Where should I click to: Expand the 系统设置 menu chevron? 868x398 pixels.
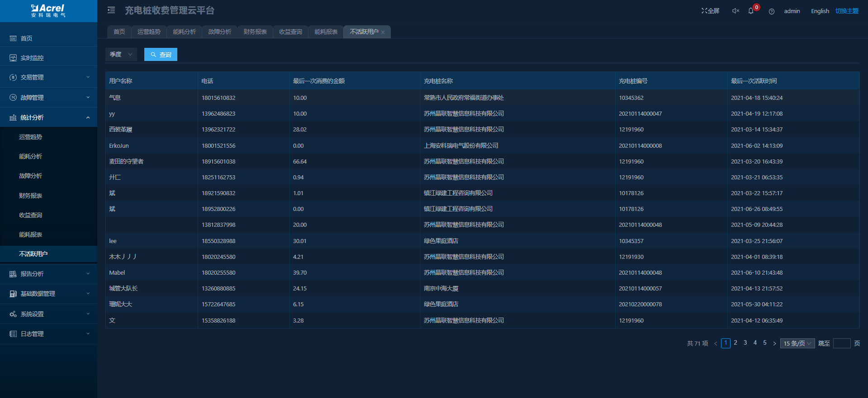click(88, 314)
